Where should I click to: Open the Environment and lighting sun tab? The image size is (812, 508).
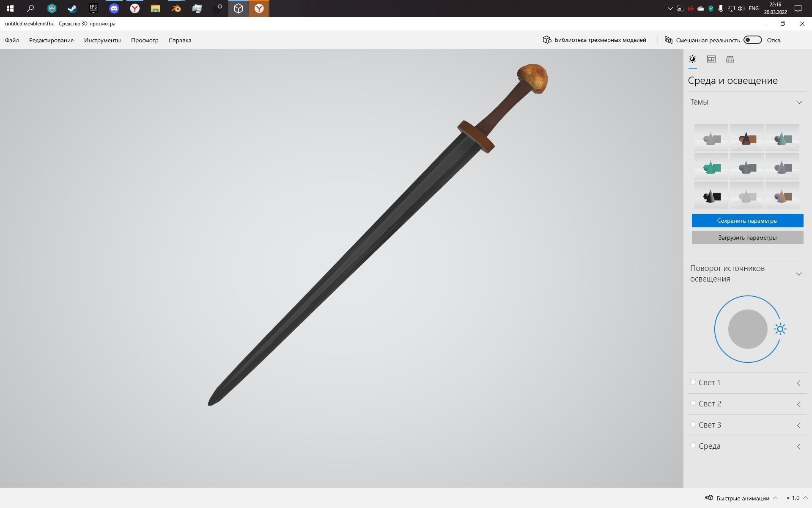pos(692,59)
